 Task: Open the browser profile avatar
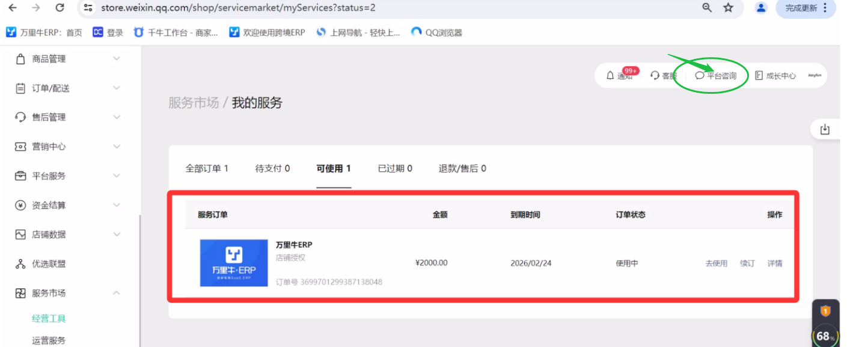pyautogui.click(x=761, y=8)
